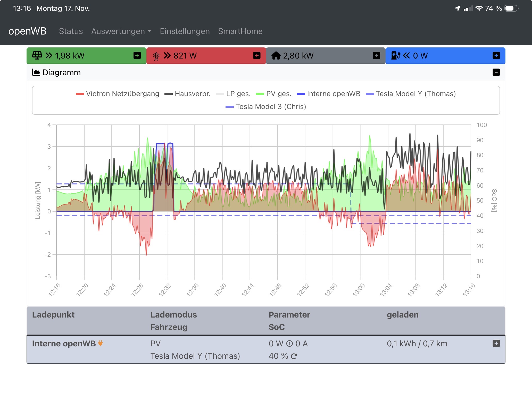The image size is (532, 400).
Task: Click the power pylon grid icon
Action: coord(156,56)
